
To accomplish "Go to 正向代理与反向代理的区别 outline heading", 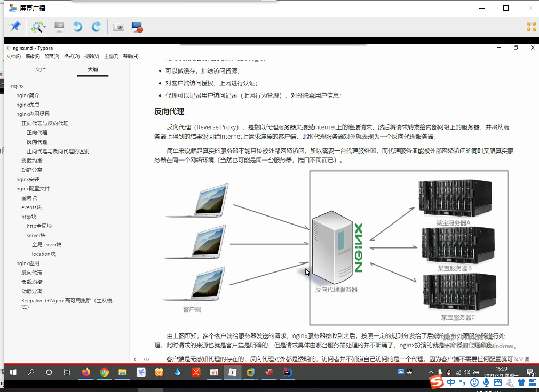I will tap(58, 151).
